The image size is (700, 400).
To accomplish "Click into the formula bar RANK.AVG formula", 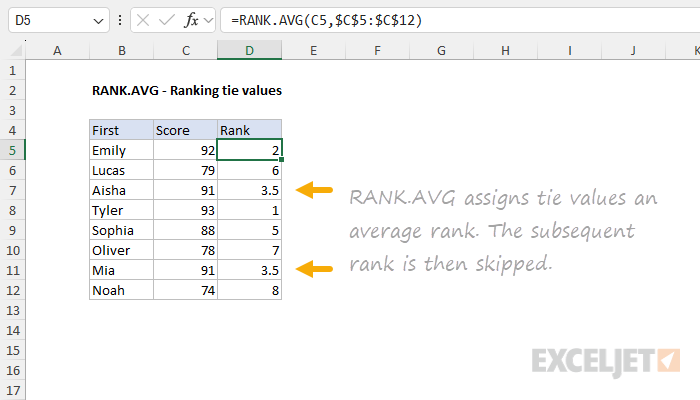I will pyautogui.click(x=326, y=20).
